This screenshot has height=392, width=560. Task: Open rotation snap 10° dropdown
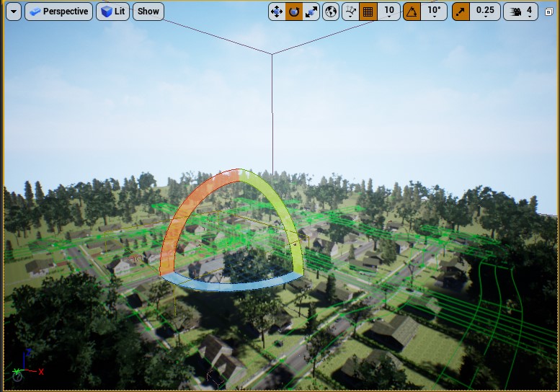[x=434, y=12]
